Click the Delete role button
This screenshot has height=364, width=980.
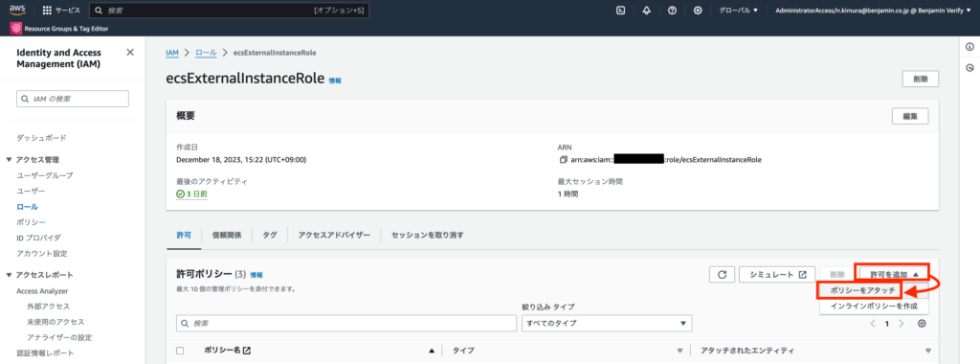[920, 80]
